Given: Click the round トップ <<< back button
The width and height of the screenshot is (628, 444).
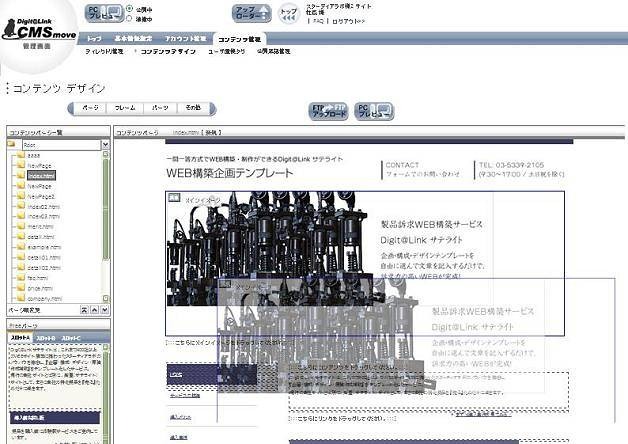Looking at the screenshot, I should point(288,14).
